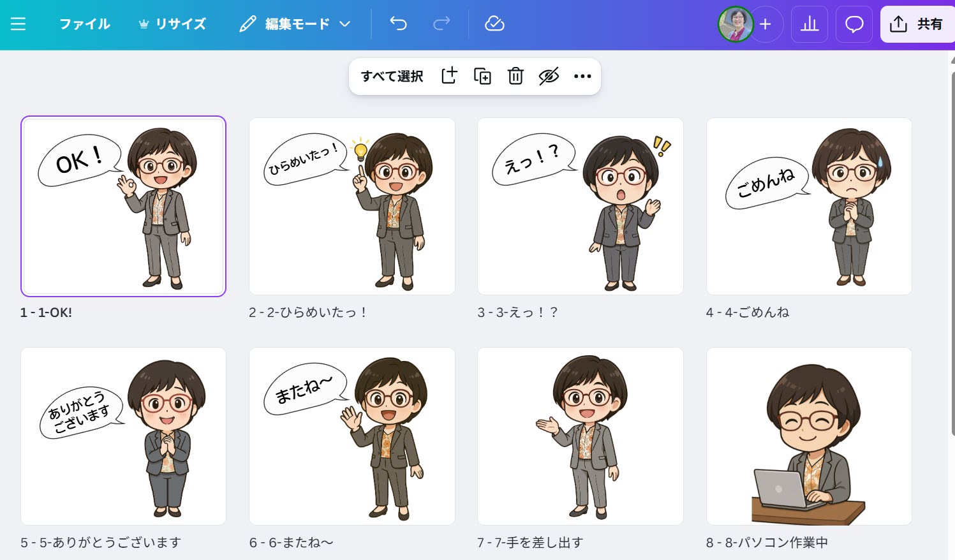Click the user profile avatar
955x560 pixels.
[735, 24]
